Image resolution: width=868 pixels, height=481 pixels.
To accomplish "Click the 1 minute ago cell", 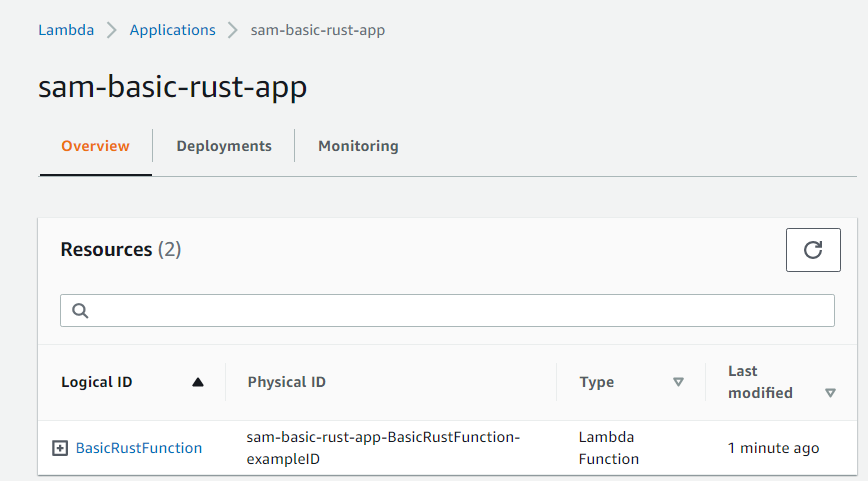I will point(773,448).
